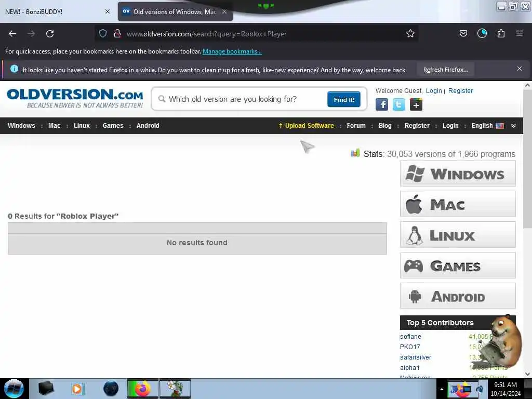Viewport: 532px width, 399px height.
Task: Click Refresh Firefox button
Action: pos(445,70)
